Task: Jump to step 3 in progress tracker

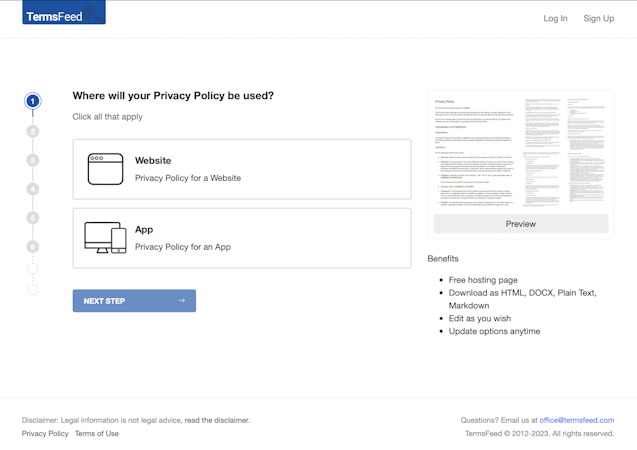Action: pos(33,160)
